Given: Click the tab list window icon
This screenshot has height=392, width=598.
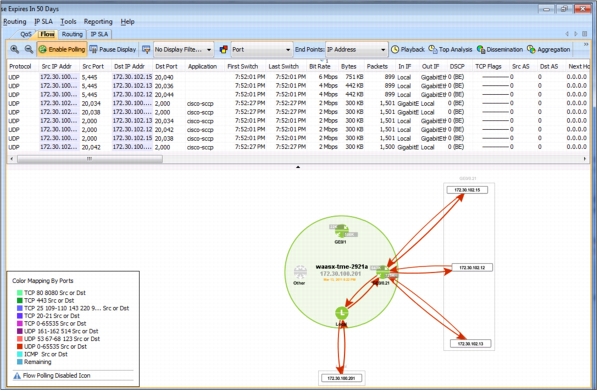Looking at the screenshot, I should (x=584, y=34).
